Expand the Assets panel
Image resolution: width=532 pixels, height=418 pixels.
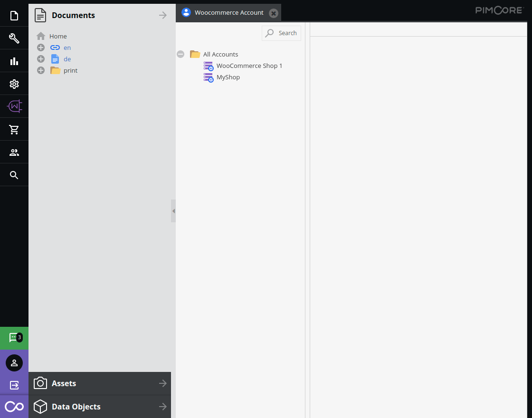click(100, 383)
